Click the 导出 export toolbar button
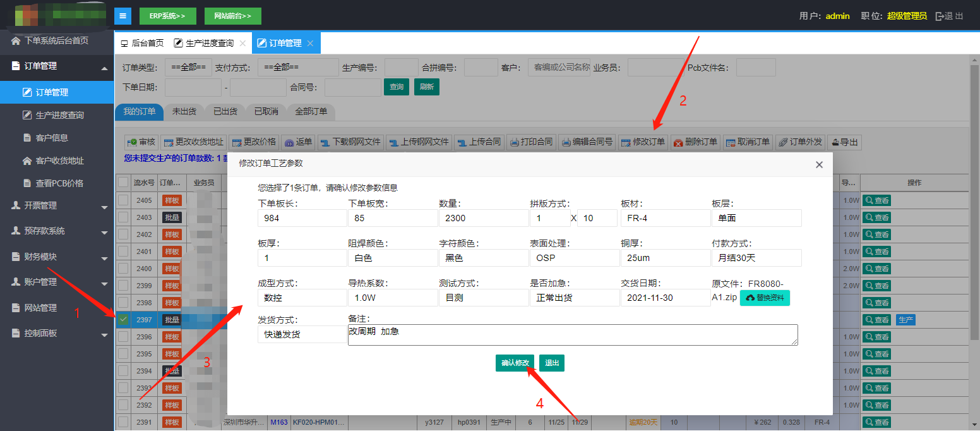 pyautogui.click(x=844, y=142)
